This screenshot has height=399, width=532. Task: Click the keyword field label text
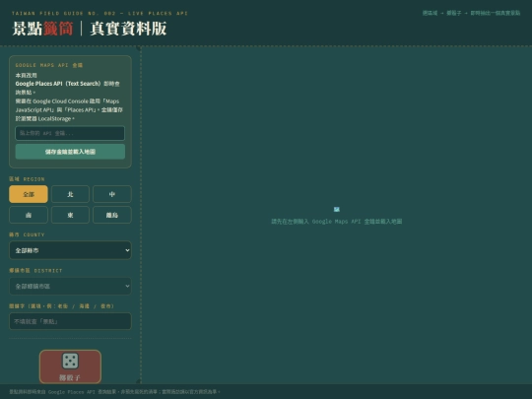pos(61,306)
